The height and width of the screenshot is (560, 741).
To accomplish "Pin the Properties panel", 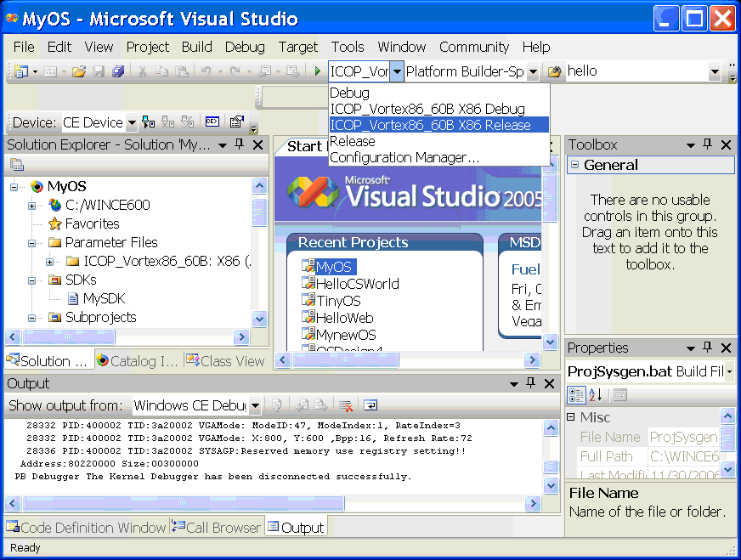I will pyautogui.click(x=708, y=348).
